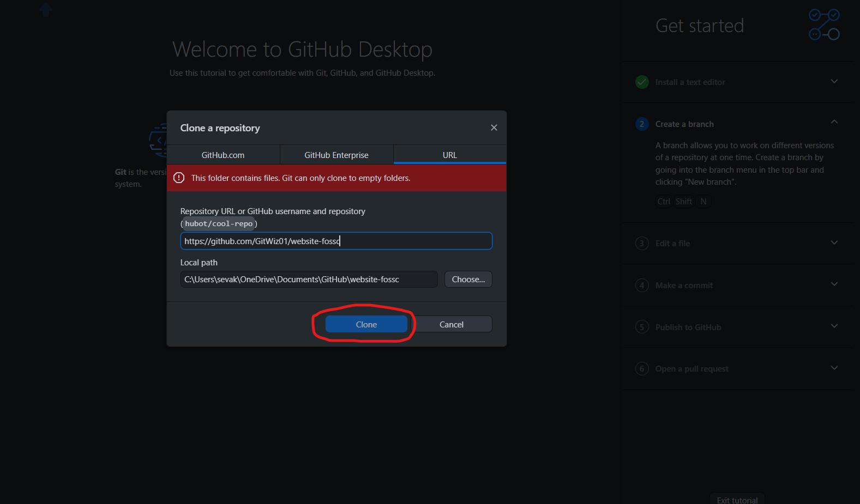860x504 pixels.
Task: Click the Exit tutorial button
Action: click(x=737, y=499)
